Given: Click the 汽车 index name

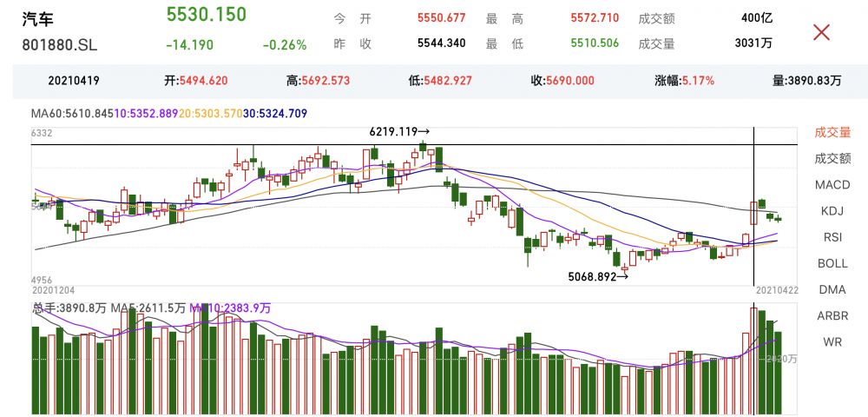Looking at the screenshot, I should tap(37, 17).
